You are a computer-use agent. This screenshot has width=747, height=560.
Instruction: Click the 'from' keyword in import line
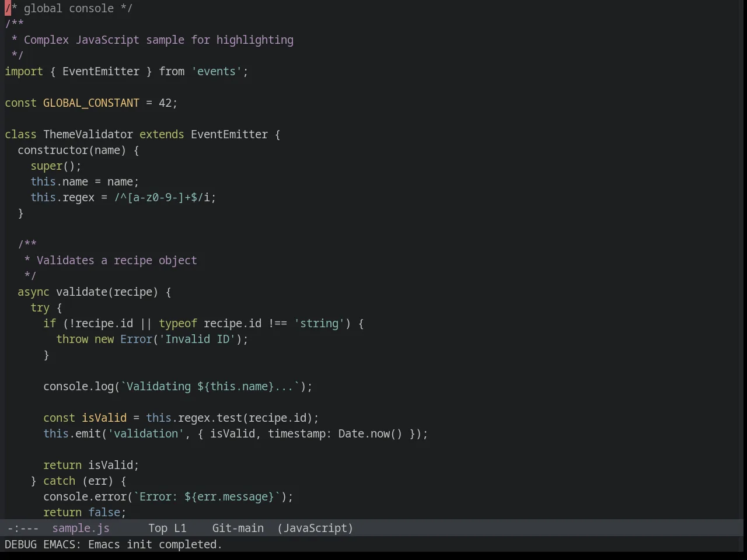pyautogui.click(x=172, y=71)
